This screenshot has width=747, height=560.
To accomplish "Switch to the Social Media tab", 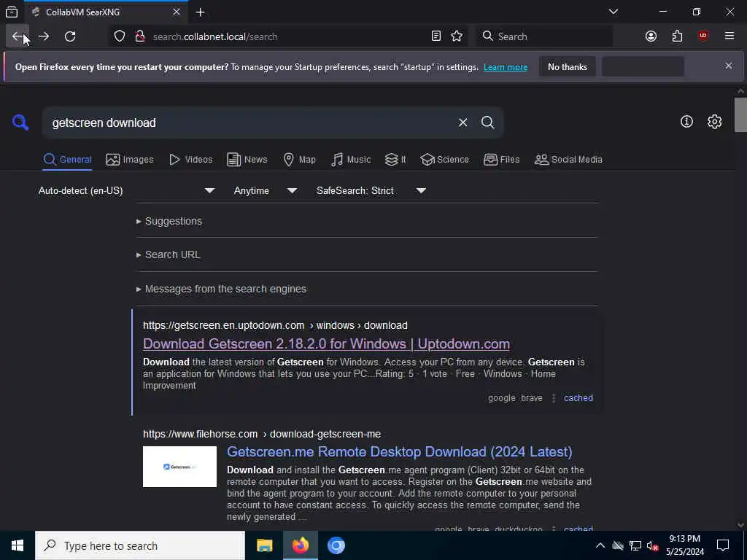I will [568, 160].
